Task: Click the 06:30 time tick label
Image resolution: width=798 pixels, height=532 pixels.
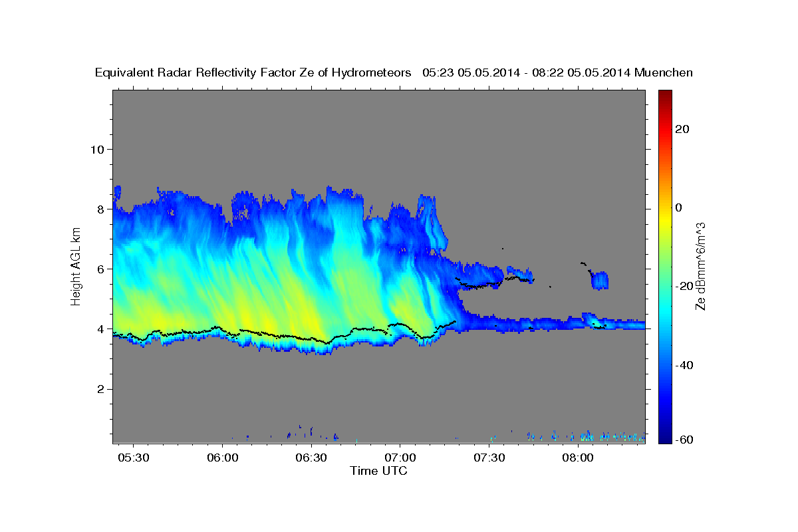Action: pos(311,458)
